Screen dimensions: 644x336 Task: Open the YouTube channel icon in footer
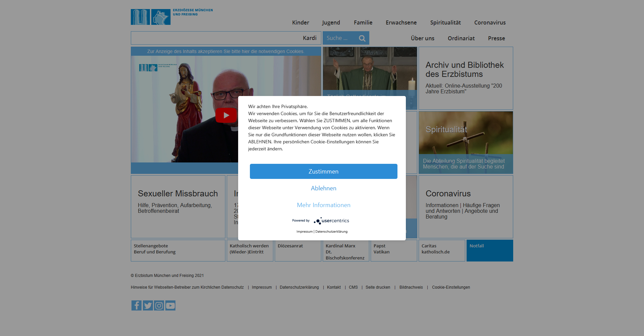click(x=170, y=305)
